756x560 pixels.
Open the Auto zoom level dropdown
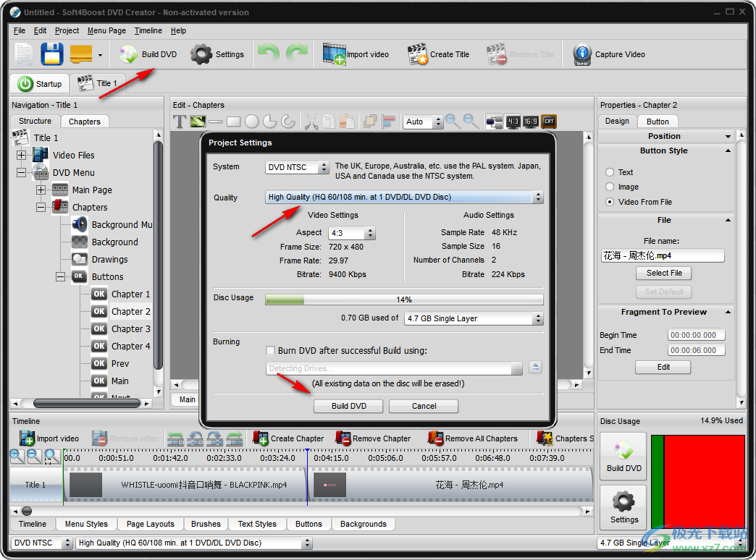(x=423, y=122)
